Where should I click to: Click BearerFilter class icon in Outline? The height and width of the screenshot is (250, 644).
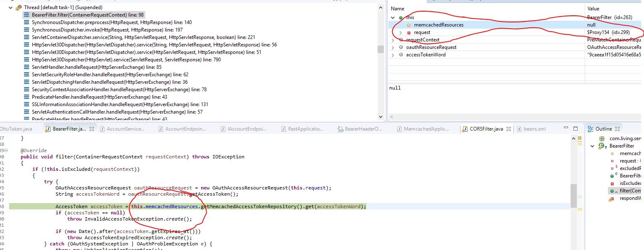click(603, 146)
